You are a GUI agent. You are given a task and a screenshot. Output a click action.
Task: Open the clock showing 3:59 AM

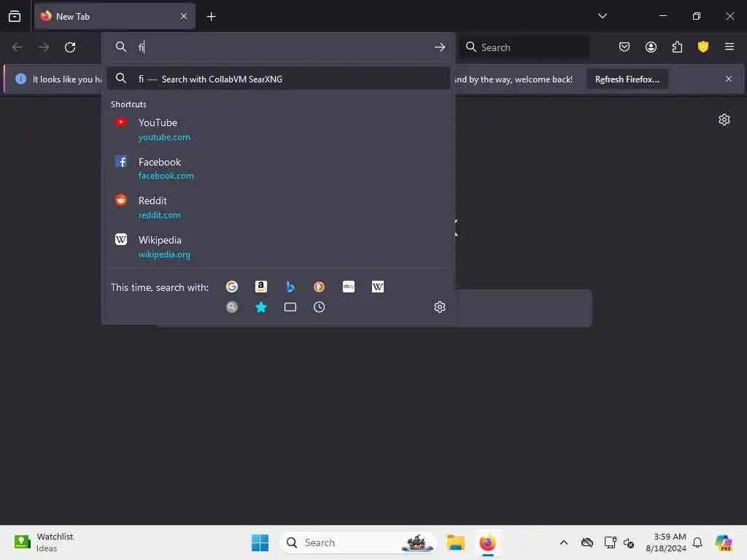(665, 542)
